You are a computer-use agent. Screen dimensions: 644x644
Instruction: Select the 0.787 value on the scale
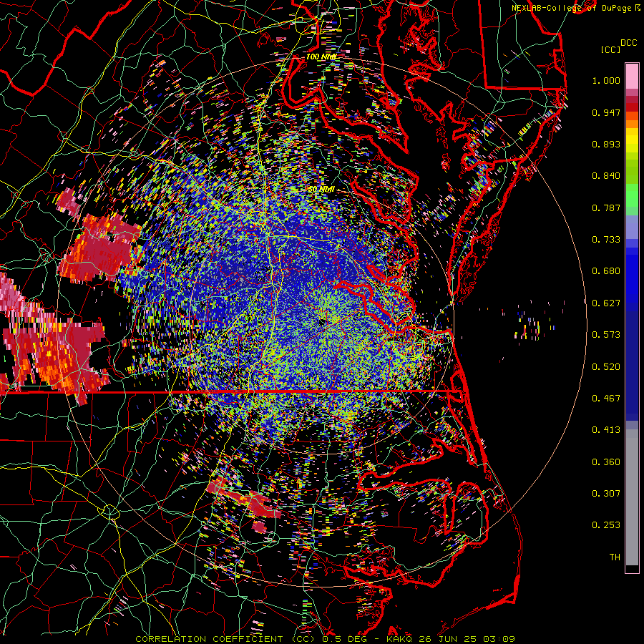tap(606, 208)
